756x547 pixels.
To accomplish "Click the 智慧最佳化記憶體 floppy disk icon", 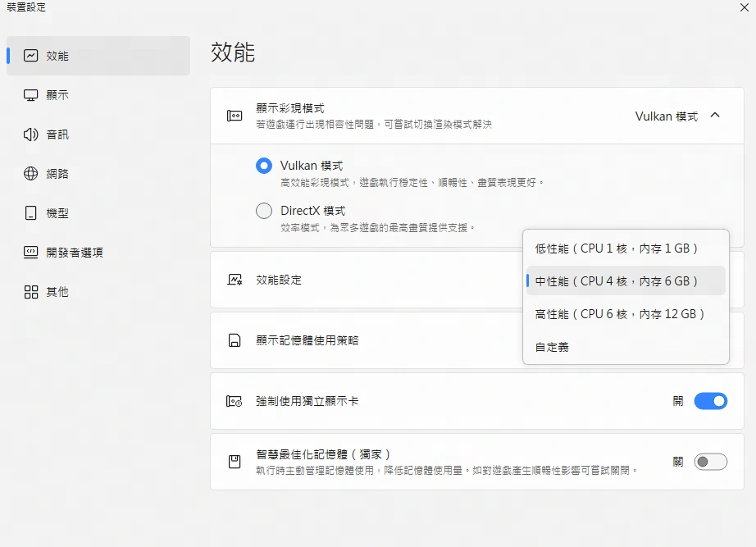I will pyautogui.click(x=235, y=462).
